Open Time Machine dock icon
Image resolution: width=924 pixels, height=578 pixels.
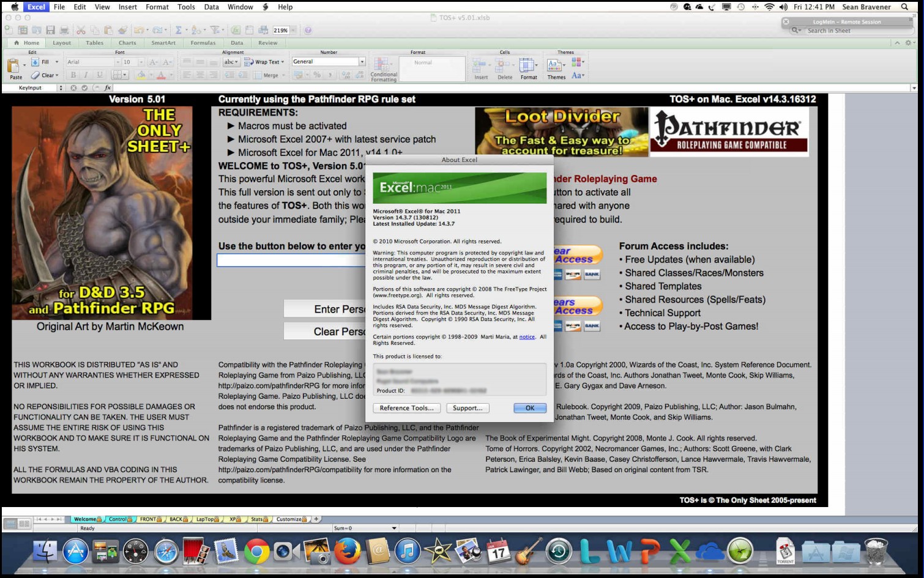pos(558,552)
